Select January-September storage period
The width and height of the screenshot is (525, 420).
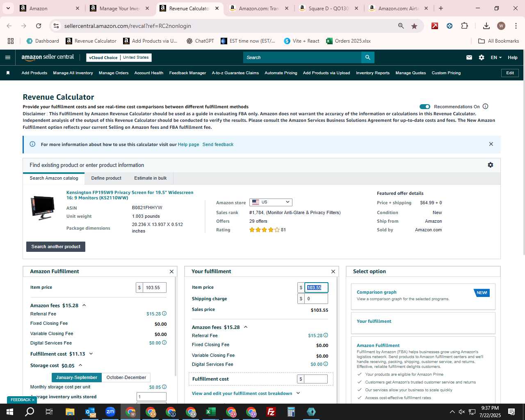77,377
